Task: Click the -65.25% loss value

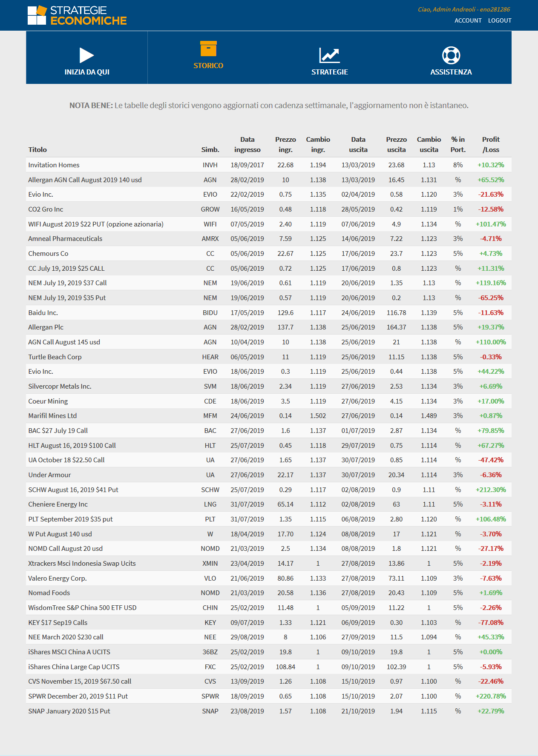Action: coord(491,298)
